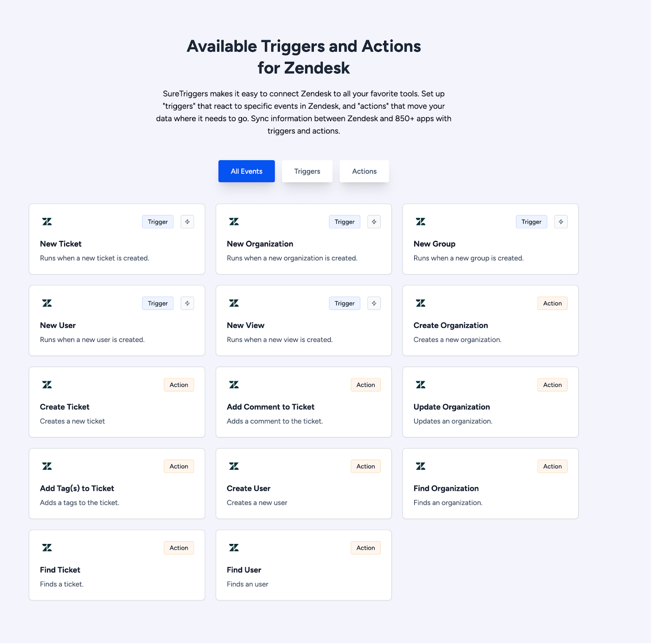Click 'Adds a comment to the ticket.' description
The width and height of the screenshot is (651, 644).
tap(275, 421)
